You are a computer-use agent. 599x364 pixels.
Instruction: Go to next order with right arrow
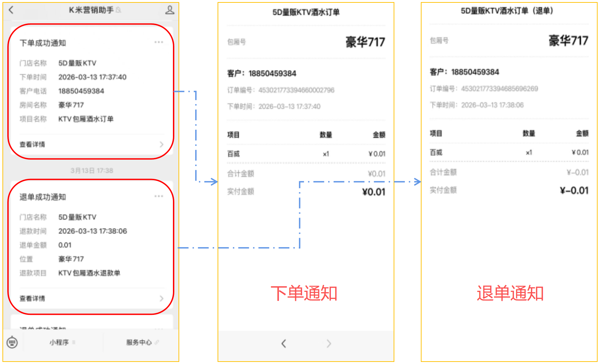click(x=329, y=343)
